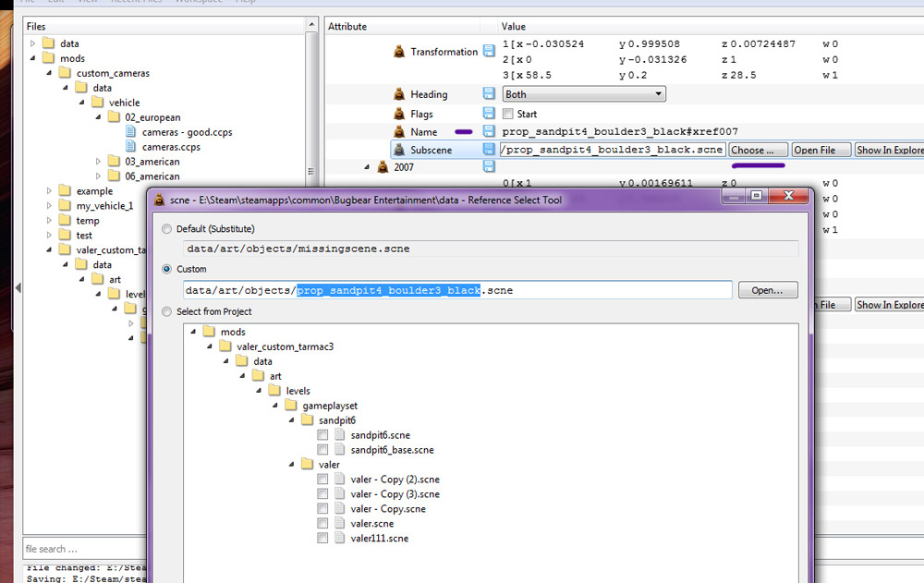The image size is (924, 583).
Task: Expand the my_vehicle_1 folder
Action: 49,205
